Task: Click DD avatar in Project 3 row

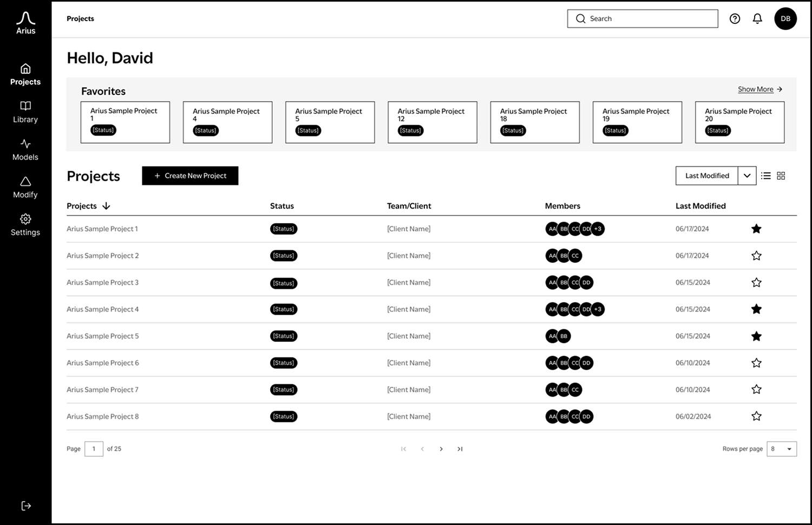Action: tap(587, 282)
